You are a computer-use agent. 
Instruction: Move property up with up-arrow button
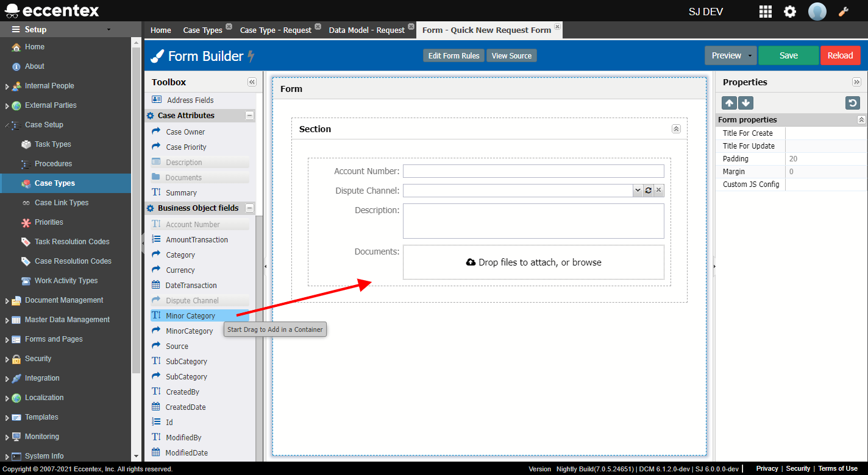coord(729,103)
